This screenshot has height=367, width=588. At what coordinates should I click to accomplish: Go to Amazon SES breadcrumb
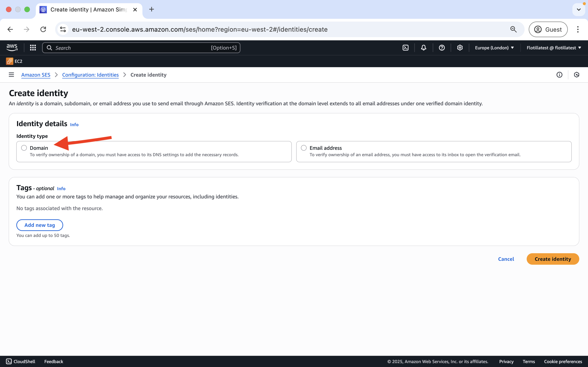(x=36, y=75)
